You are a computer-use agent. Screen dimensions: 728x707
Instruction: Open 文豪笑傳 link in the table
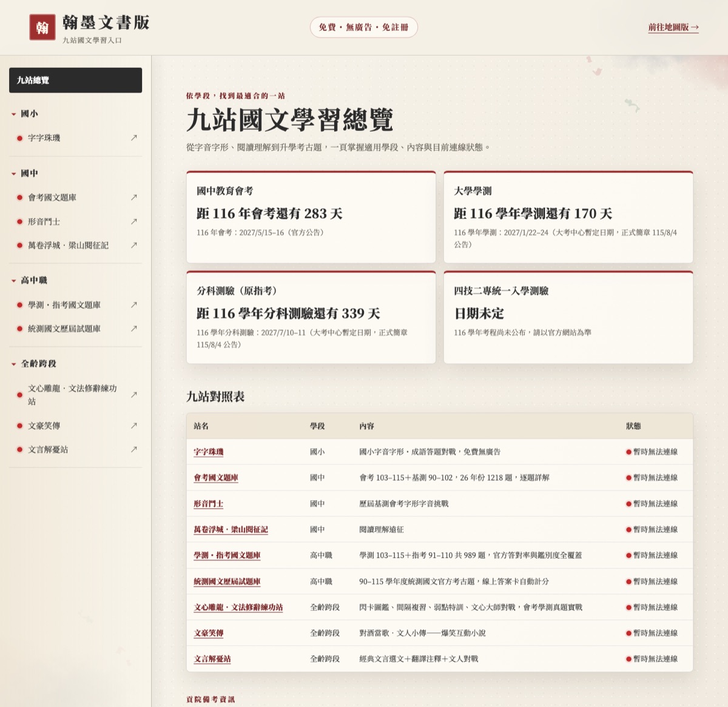209,633
